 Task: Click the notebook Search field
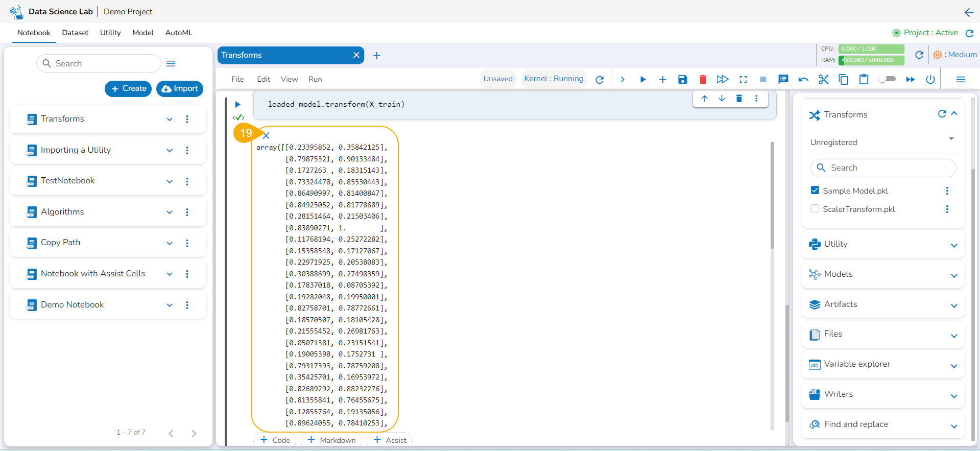point(99,63)
